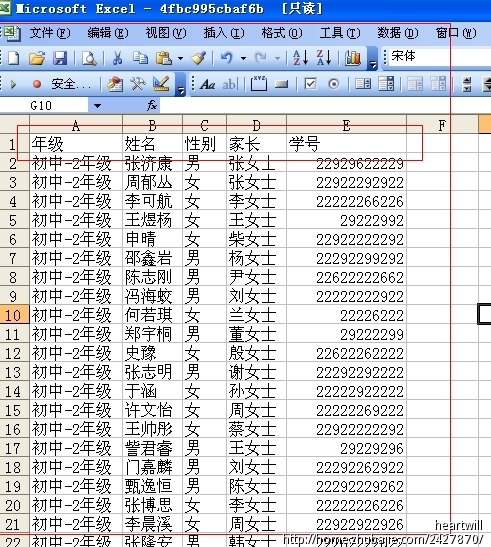Screen dimensions: 491x547
Task: Click the 学号 header cell
Action: click(346, 144)
